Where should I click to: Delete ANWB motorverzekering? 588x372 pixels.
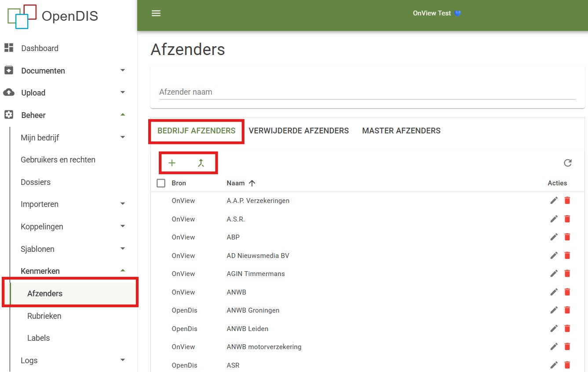(x=567, y=346)
